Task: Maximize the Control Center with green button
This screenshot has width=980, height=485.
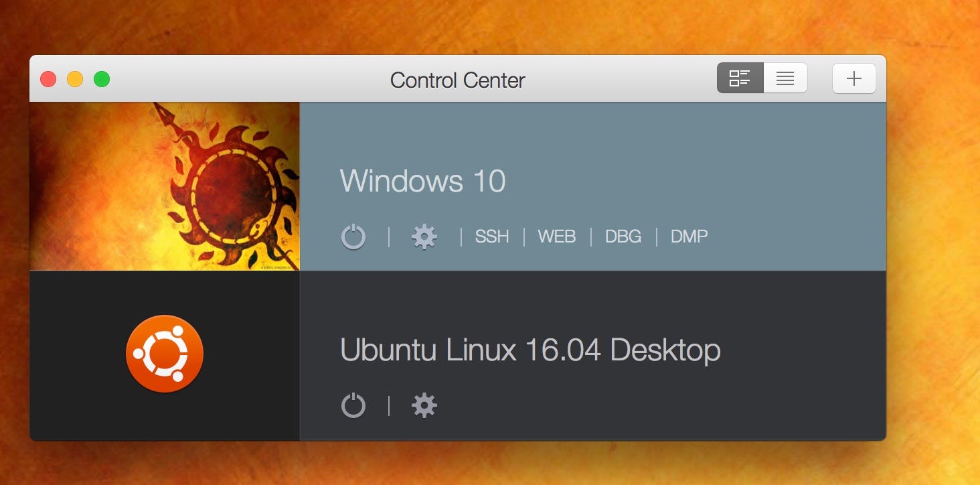Action: click(102, 79)
